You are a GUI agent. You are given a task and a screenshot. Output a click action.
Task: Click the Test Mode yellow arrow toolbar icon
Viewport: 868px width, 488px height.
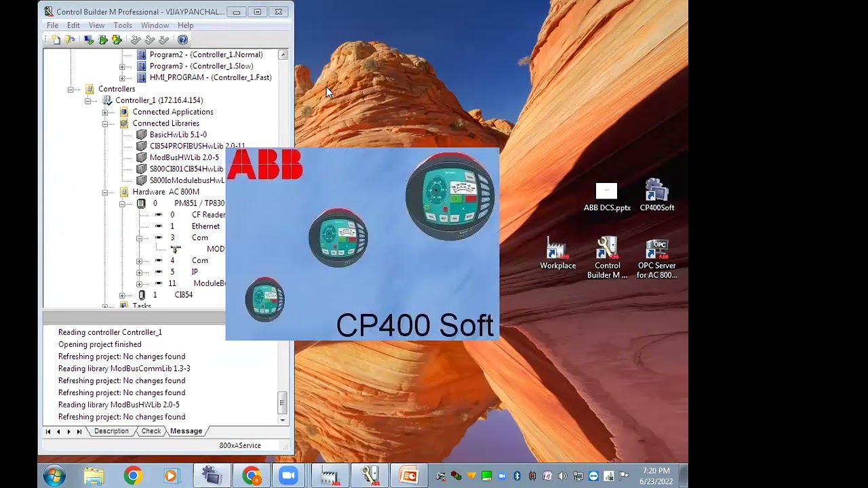point(117,40)
